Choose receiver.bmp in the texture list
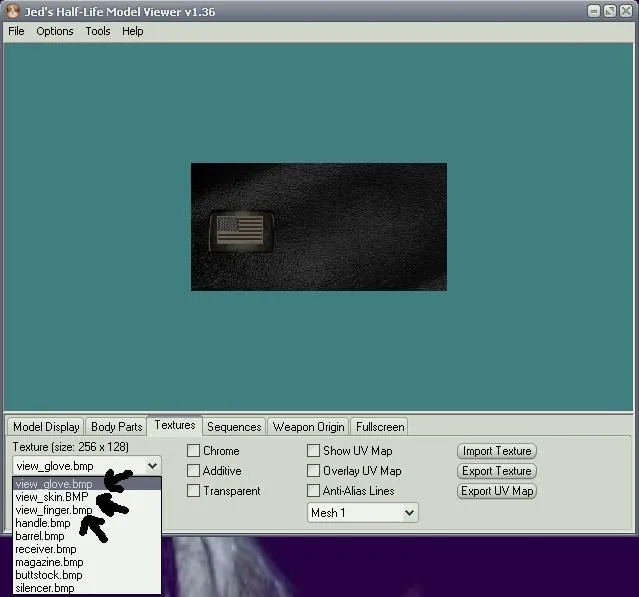Screen dimensions: 639x597 point(46,549)
